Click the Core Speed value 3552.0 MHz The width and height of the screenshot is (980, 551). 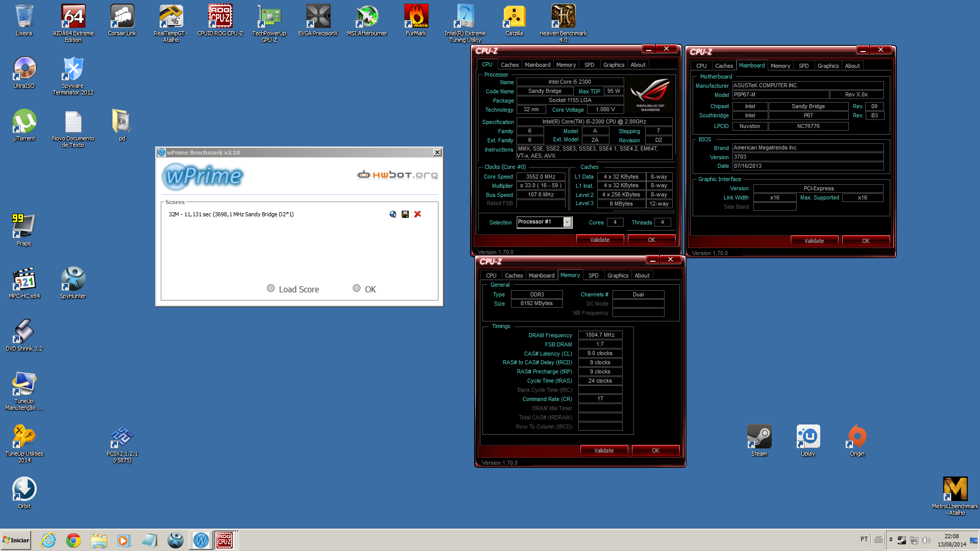pyautogui.click(x=541, y=177)
